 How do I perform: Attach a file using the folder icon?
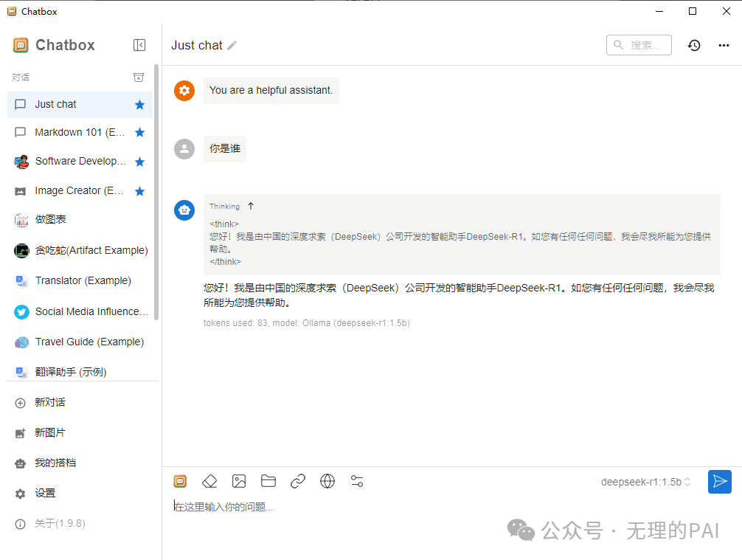click(x=268, y=481)
